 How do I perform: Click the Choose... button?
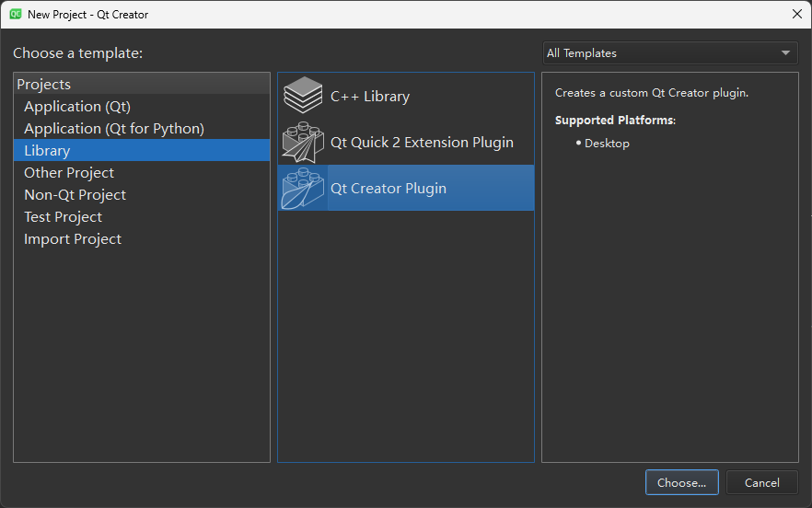tap(681, 482)
